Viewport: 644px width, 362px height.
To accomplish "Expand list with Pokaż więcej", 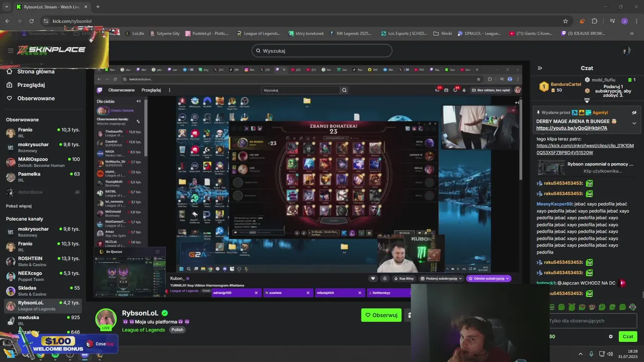I will (x=19, y=206).
